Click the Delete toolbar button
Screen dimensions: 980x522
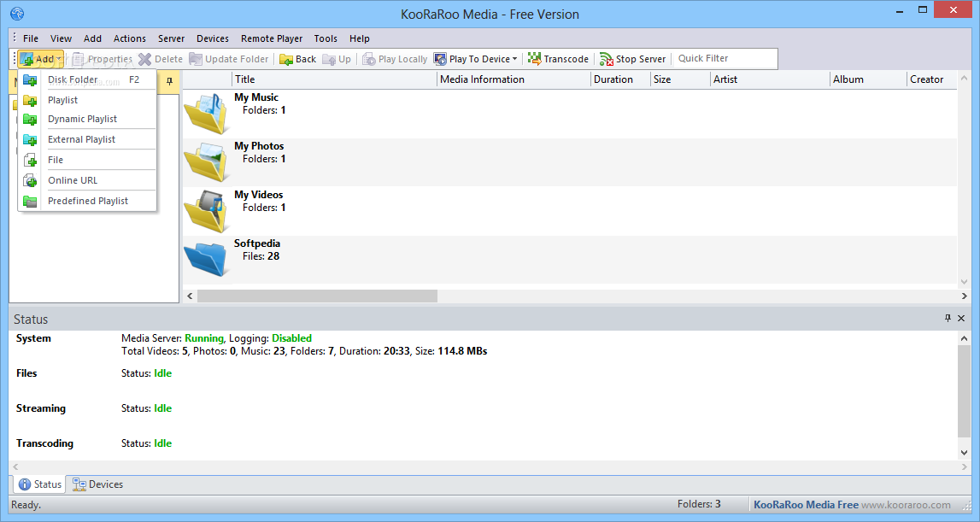pyautogui.click(x=161, y=59)
